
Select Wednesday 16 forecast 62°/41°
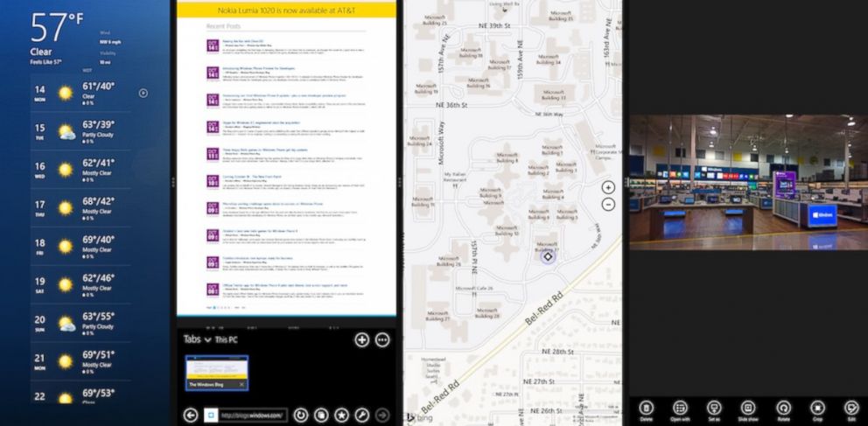click(81, 170)
